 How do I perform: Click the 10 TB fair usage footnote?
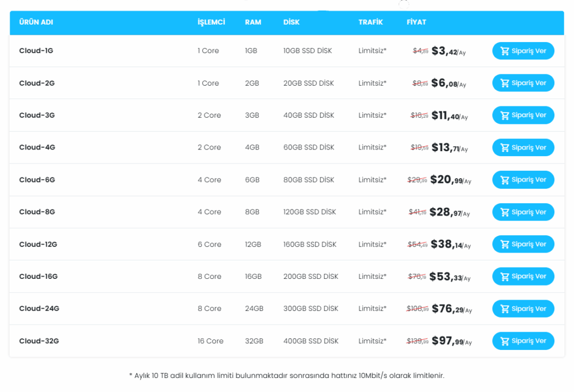(x=286, y=375)
